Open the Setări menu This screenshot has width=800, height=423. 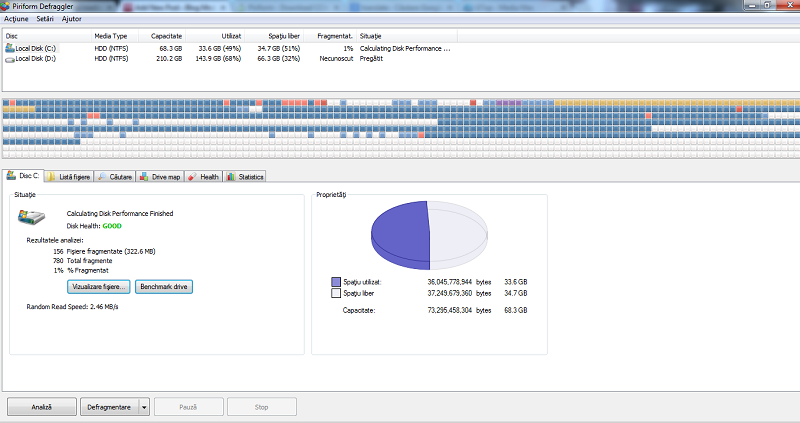click(x=45, y=19)
